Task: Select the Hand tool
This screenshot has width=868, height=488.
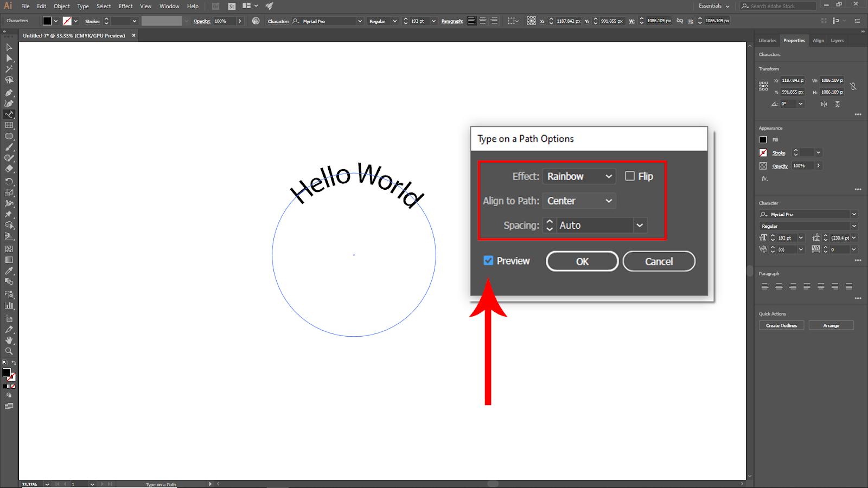Action: [x=9, y=341]
